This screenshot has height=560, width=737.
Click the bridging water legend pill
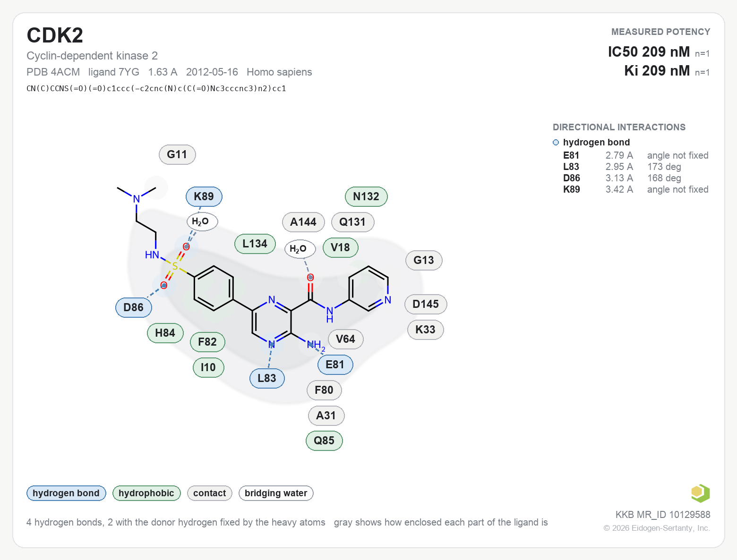point(276,493)
